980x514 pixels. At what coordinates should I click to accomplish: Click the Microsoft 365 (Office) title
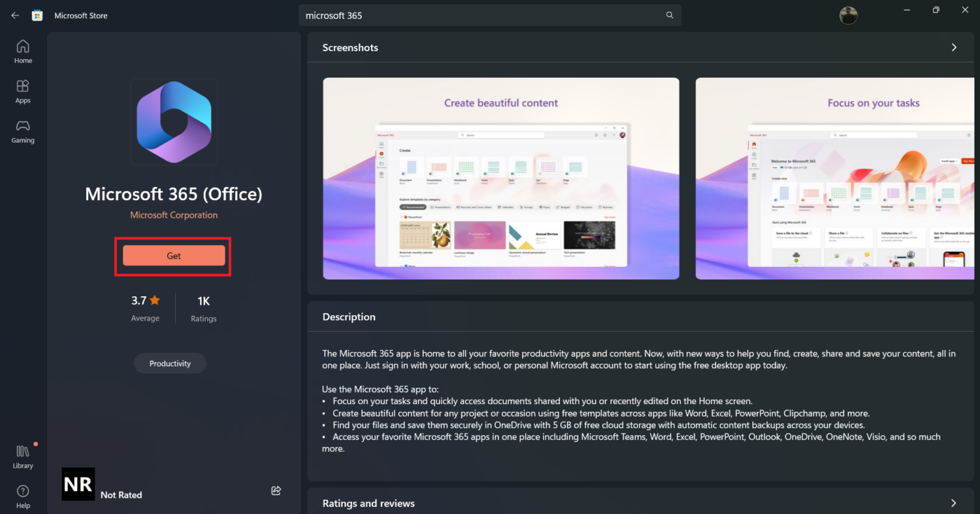pos(174,194)
